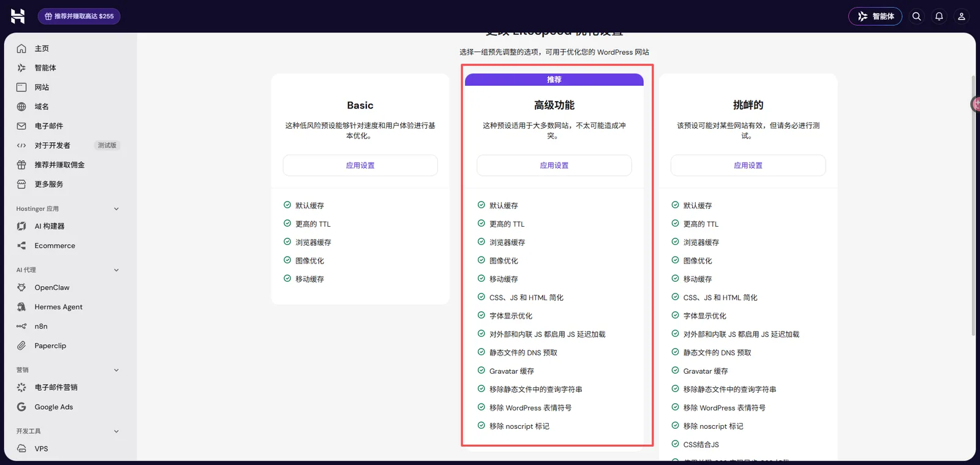Click the 推荐 label on the 高级功能 card

[x=554, y=80]
